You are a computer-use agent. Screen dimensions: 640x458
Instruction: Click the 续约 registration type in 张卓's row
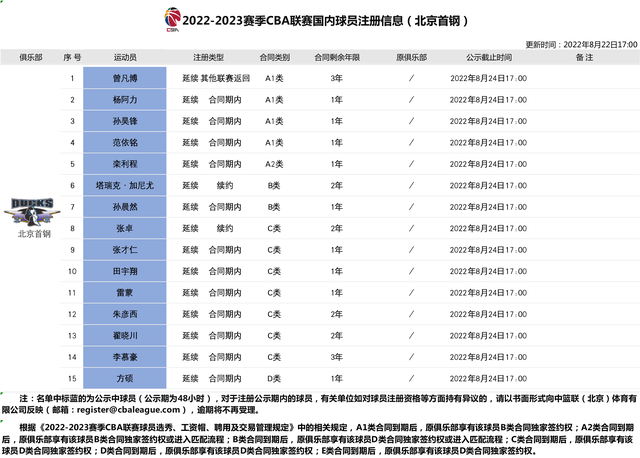(225, 229)
